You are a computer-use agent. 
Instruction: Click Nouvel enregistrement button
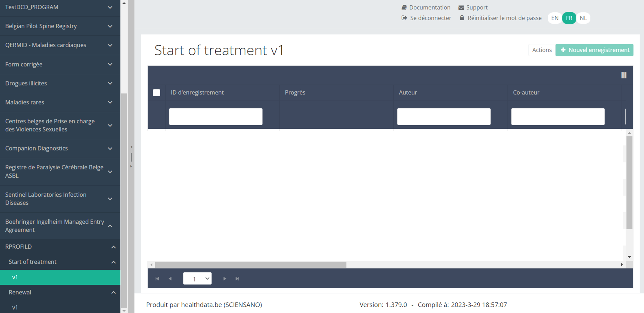[594, 50]
